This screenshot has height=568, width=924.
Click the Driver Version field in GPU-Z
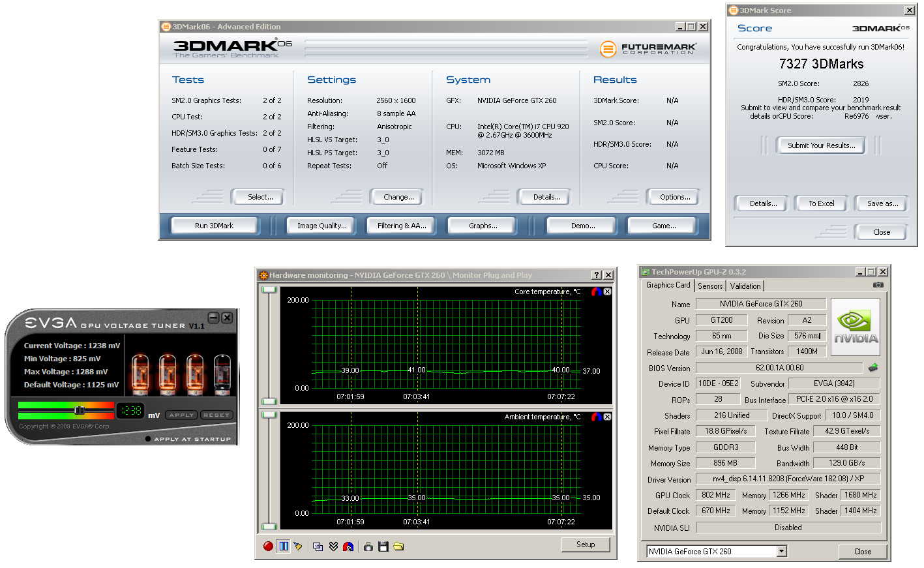tap(788, 479)
